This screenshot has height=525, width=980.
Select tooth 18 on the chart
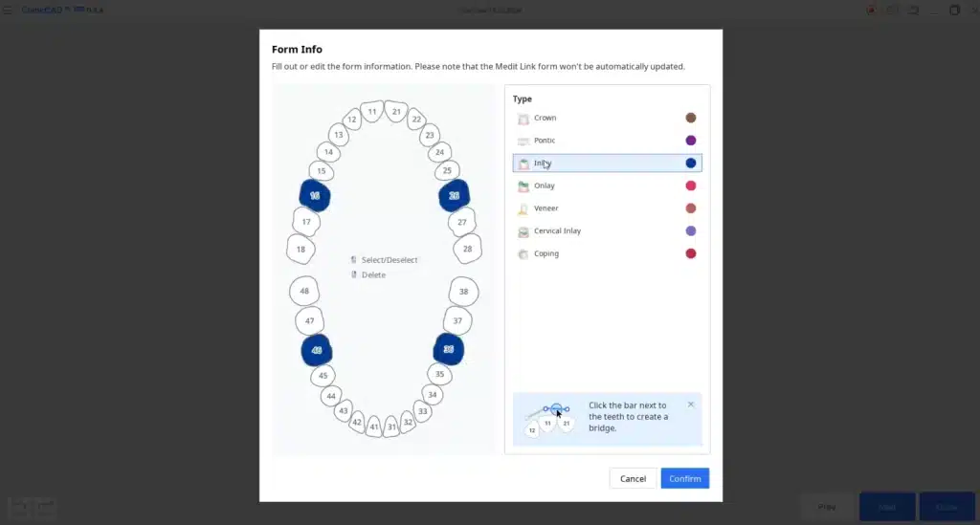(x=301, y=250)
